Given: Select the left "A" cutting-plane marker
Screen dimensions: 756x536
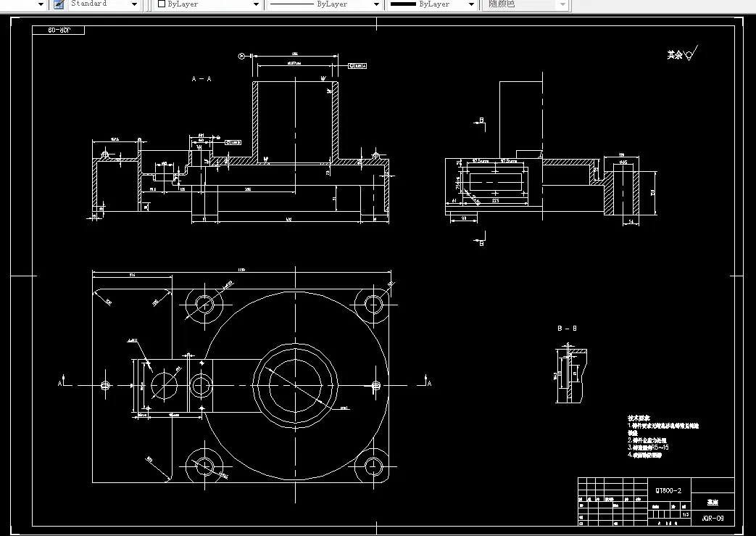Looking at the screenshot, I should pyautogui.click(x=60, y=384).
